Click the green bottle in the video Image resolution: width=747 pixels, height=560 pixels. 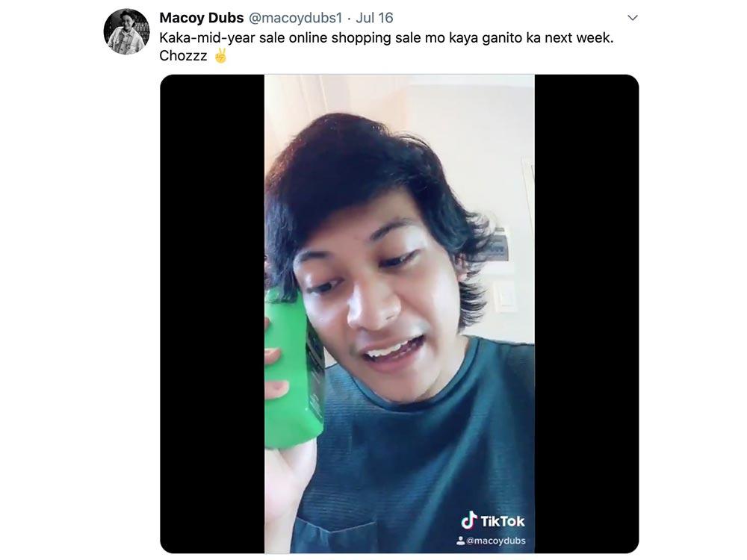(291, 373)
